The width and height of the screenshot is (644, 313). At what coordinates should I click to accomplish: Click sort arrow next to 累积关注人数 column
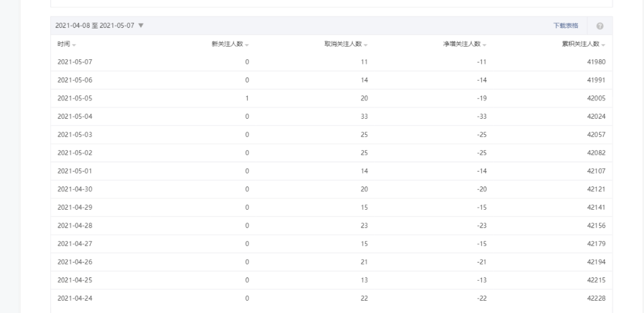click(x=604, y=45)
